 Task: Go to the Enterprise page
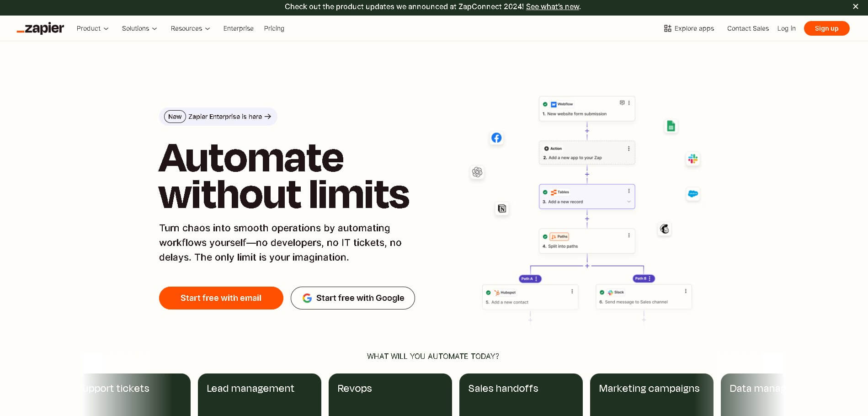238,28
